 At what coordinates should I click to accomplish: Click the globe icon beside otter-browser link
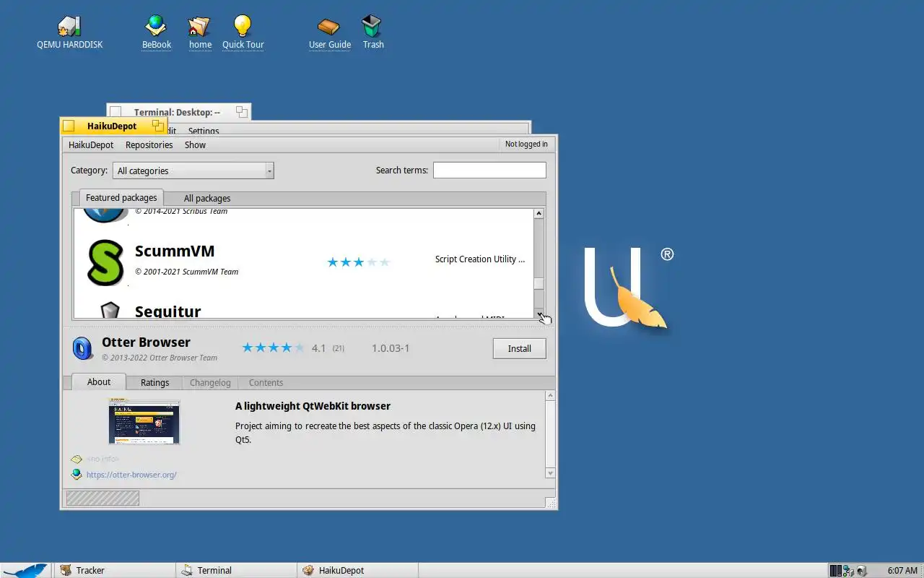(77, 475)
